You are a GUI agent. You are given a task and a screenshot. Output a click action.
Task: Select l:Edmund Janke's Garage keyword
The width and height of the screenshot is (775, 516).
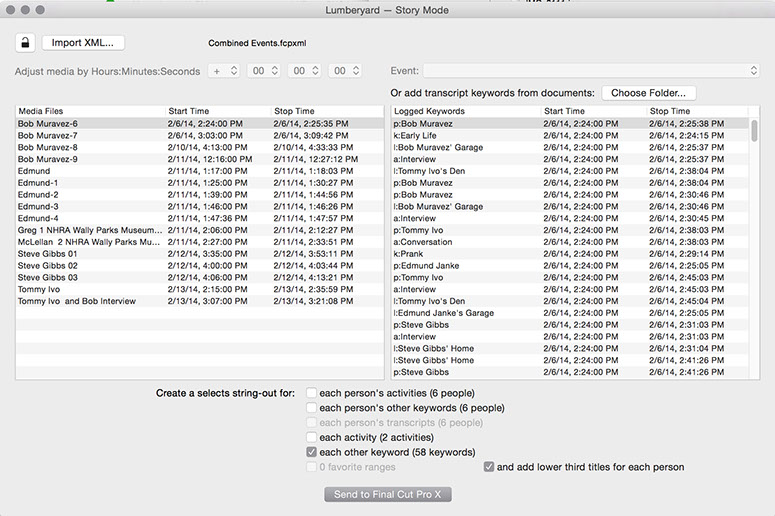(570, 313)
